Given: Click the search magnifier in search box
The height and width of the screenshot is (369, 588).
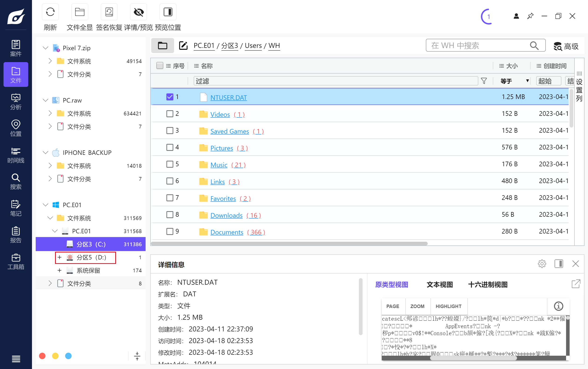Looking at the screenshot, I should click(x=534, y=46).
